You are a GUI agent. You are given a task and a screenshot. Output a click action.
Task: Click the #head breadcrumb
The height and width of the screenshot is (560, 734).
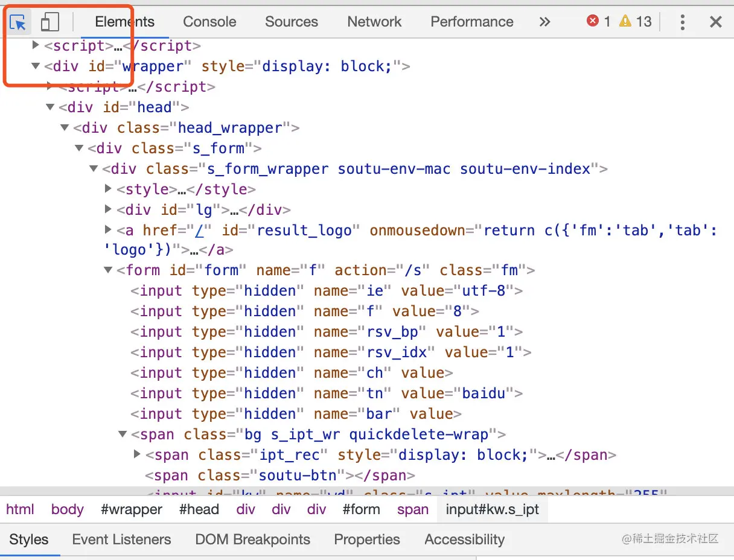click(199, 509)
